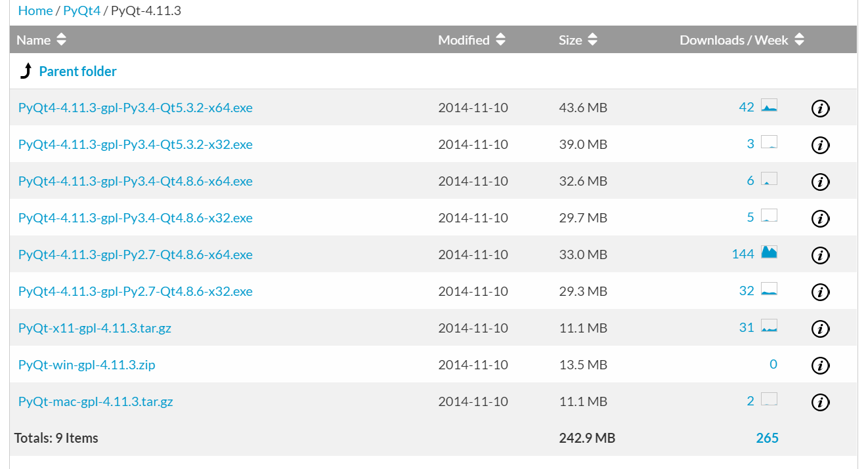868x469 pixels.
Task: Click the modified date of PyQt-win-gpl-4.11.3.zip
Action: pyautogui.click(x=473, y=365)
